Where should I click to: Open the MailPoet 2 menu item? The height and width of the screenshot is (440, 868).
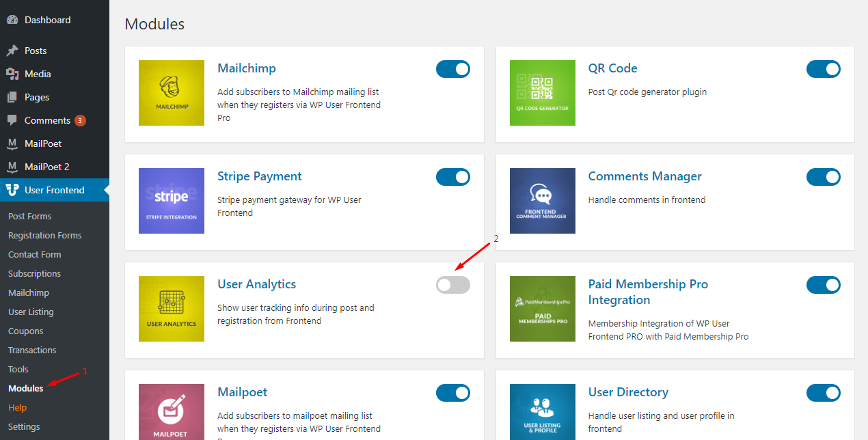click(x=55, y=167)
